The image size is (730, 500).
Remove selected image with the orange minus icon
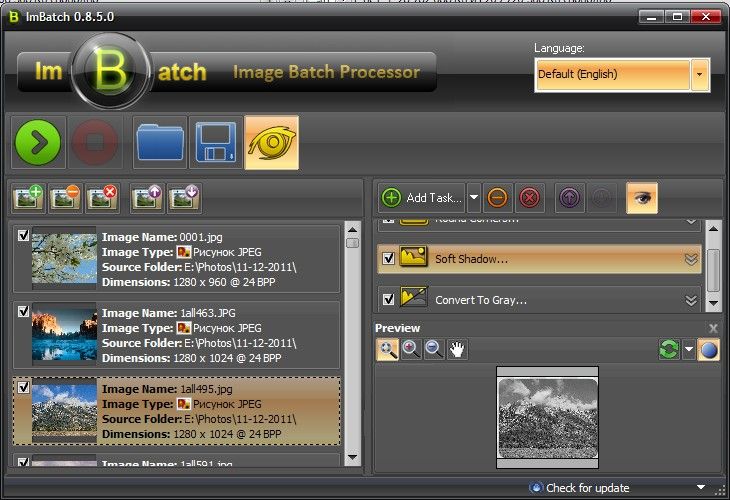click(x=65, y=197)
